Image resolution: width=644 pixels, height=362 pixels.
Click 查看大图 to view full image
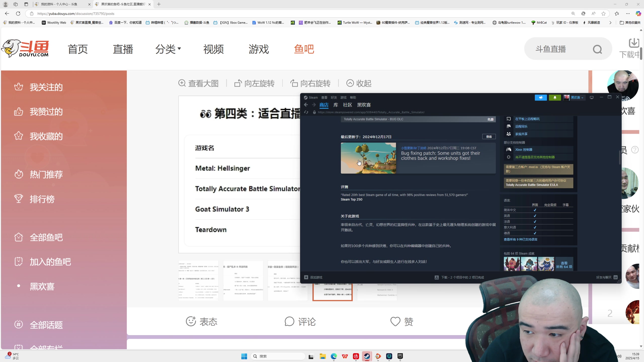tap(198, 83)
